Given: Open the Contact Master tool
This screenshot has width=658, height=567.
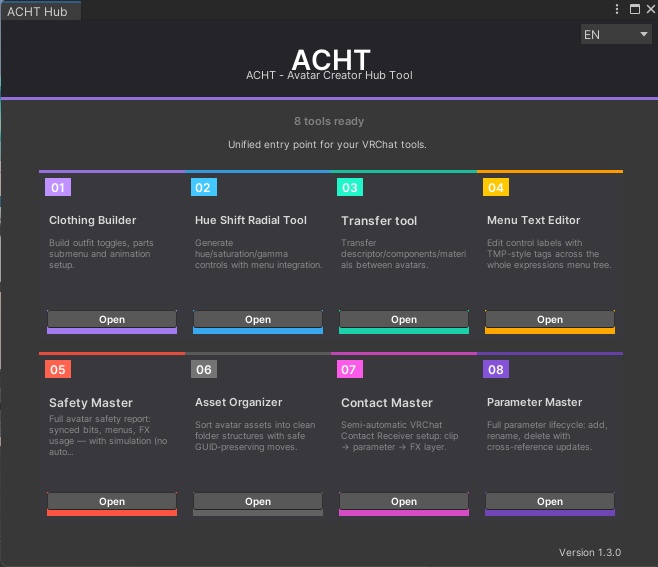Looking at the screenshot, I should click(x=404, y=501).
